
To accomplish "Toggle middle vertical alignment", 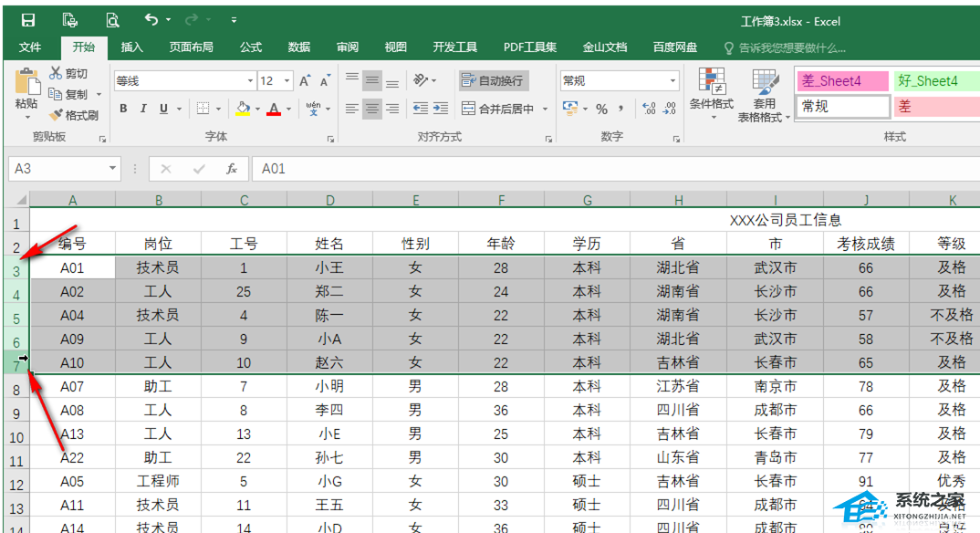I will (372, 80).
